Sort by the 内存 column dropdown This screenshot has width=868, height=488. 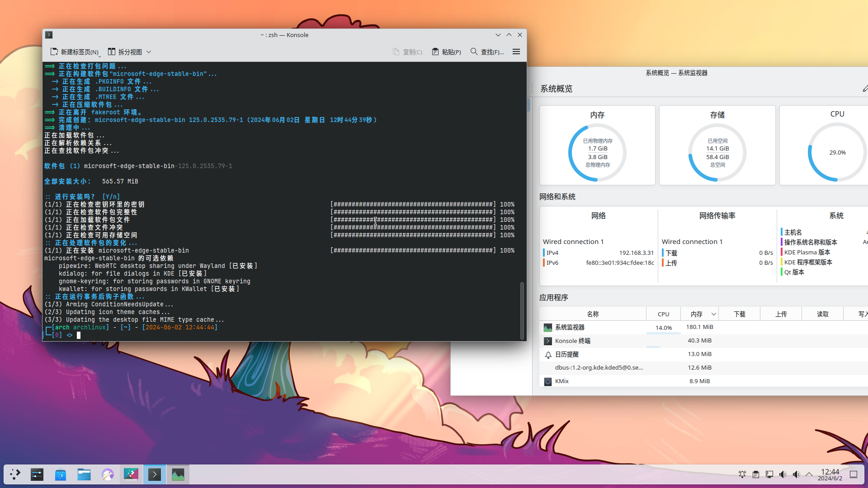(713, 314)
